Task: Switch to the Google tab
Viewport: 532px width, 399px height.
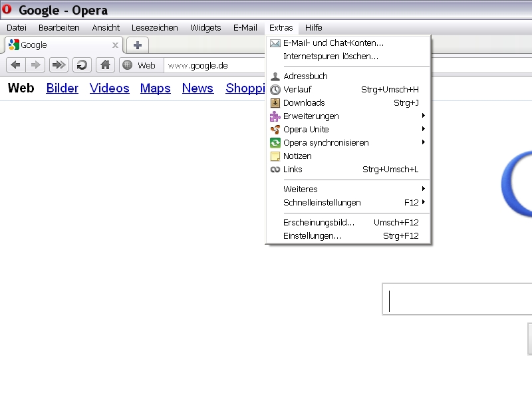Action: click(x=63, y=45)
